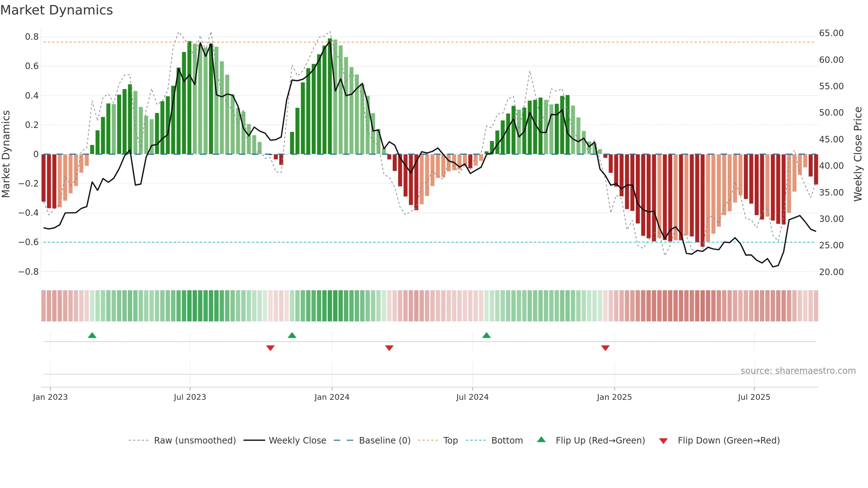The width and height of the screenshot is (868, 488).
Task: Click the 65.00 right axis price label
Action: (831, 33)
